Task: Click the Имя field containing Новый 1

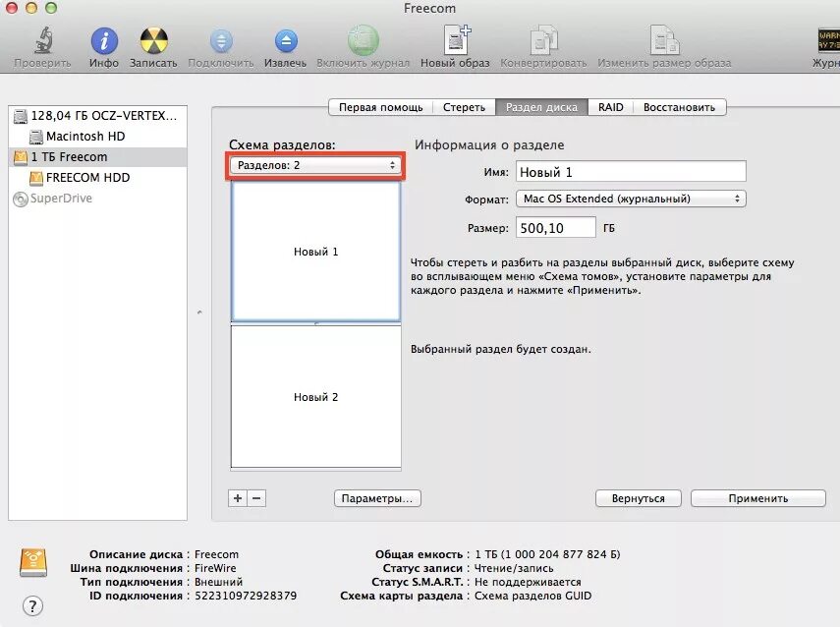Action: [x=631, y=172]
